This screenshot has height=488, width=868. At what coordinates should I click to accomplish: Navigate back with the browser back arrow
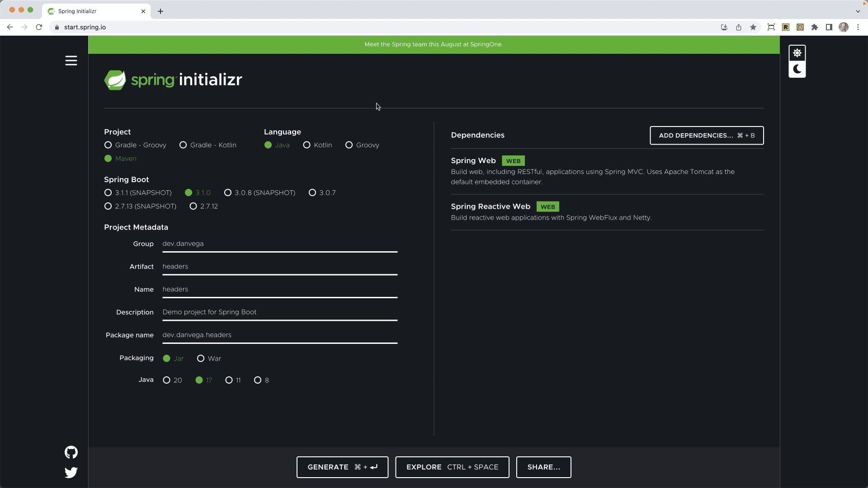[10, 27]
